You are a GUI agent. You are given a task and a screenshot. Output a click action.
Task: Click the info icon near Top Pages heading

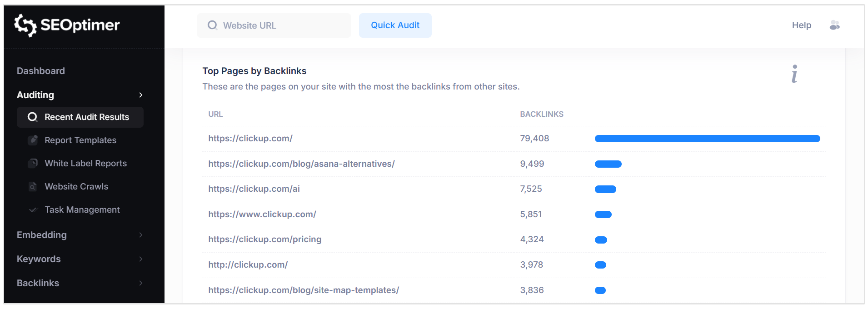click(x=794, y=74)
